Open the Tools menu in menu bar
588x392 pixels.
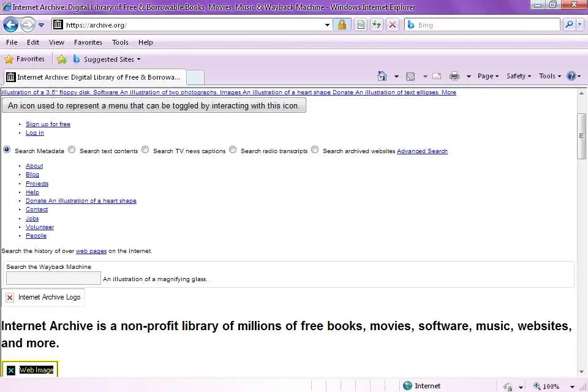coord(120,42)
